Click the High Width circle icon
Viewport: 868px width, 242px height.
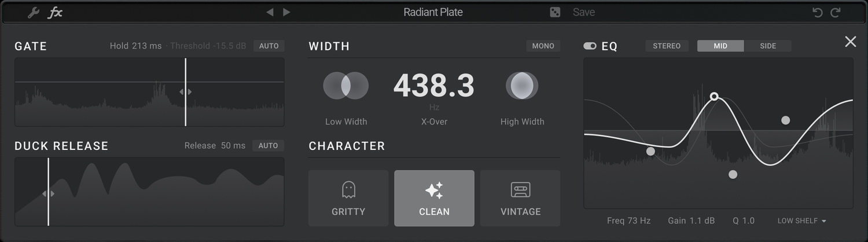(x=522, y=86)
